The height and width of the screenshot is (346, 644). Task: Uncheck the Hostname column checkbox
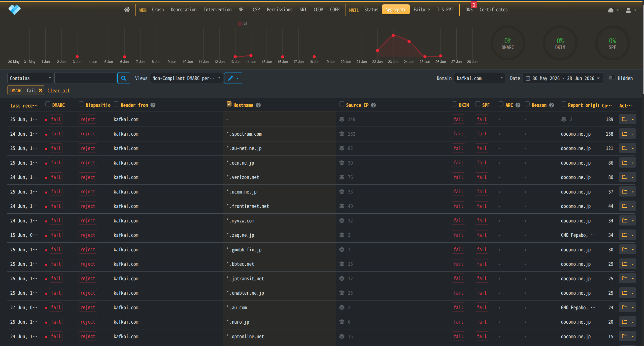tap(229, 104)
